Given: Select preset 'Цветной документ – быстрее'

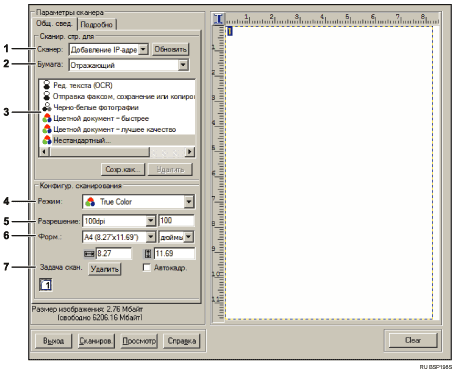Looking at the screenshot, I should 101,118.
